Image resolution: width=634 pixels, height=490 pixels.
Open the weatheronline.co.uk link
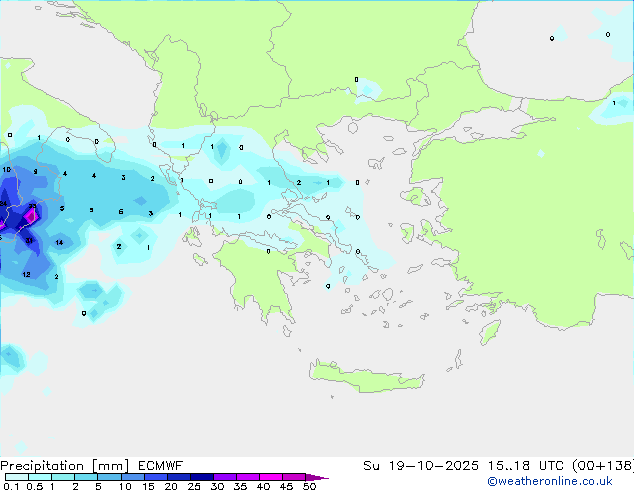point(550,481)
